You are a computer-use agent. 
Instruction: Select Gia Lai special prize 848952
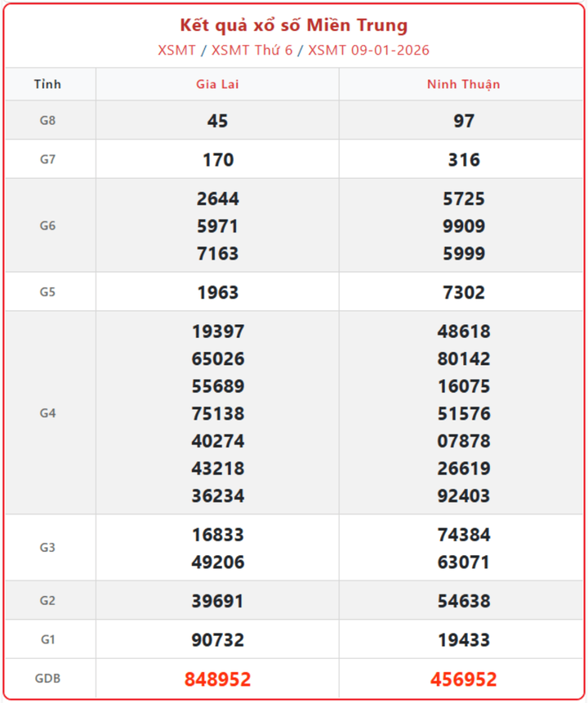point(217,679)
